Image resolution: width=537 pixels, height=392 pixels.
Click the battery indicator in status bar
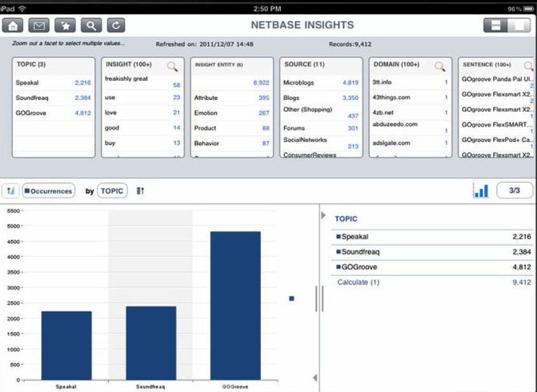tap(529, 9)
